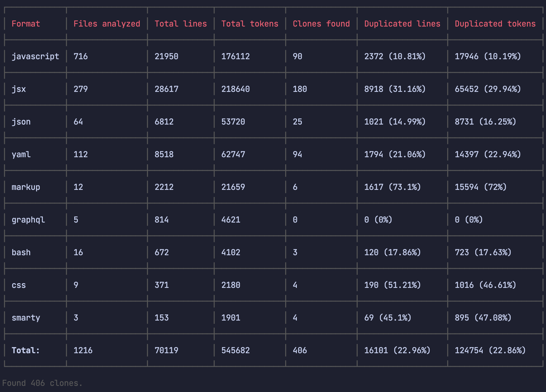This screenshot has height=392, width=546.
Task: Click yaml clones found value 94
Action: pos(298,154)
